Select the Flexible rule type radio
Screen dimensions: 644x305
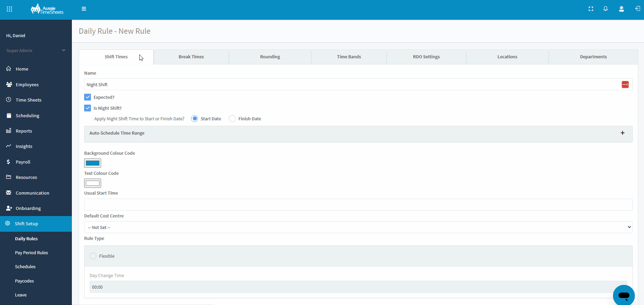point(93,256)
